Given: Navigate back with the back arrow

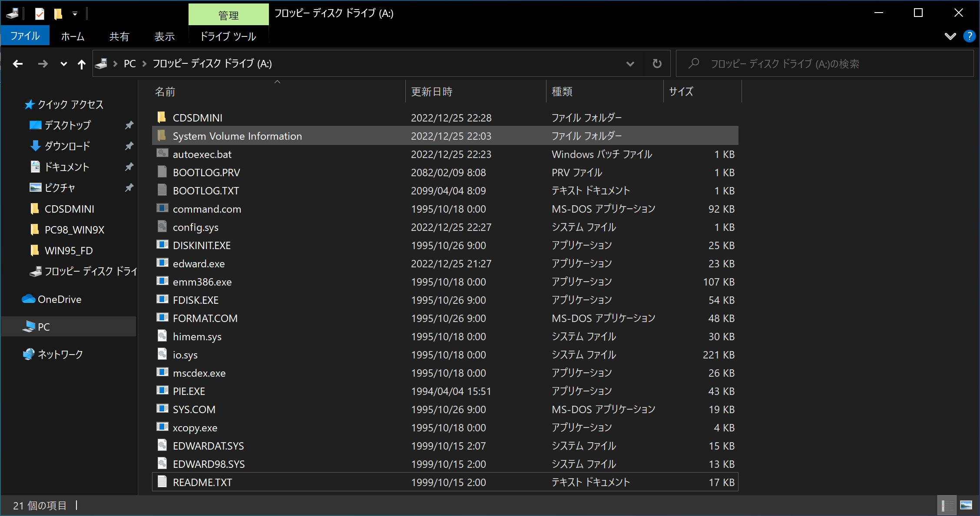Looking at the screenshot, I should [18, 64].
